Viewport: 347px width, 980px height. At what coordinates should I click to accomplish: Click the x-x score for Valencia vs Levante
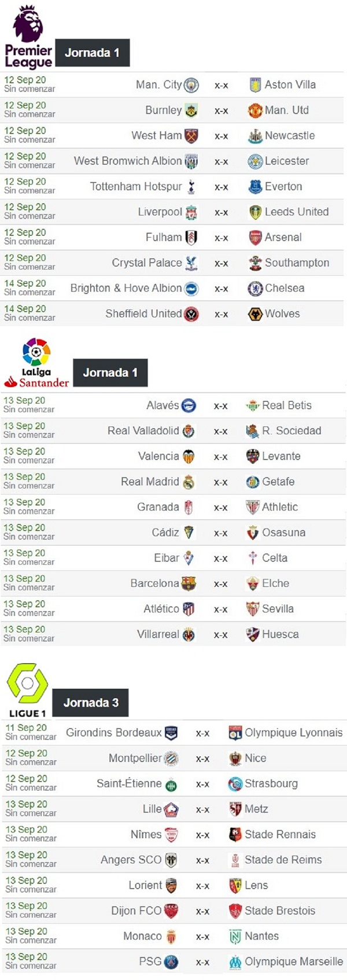(x=220, y=457)
